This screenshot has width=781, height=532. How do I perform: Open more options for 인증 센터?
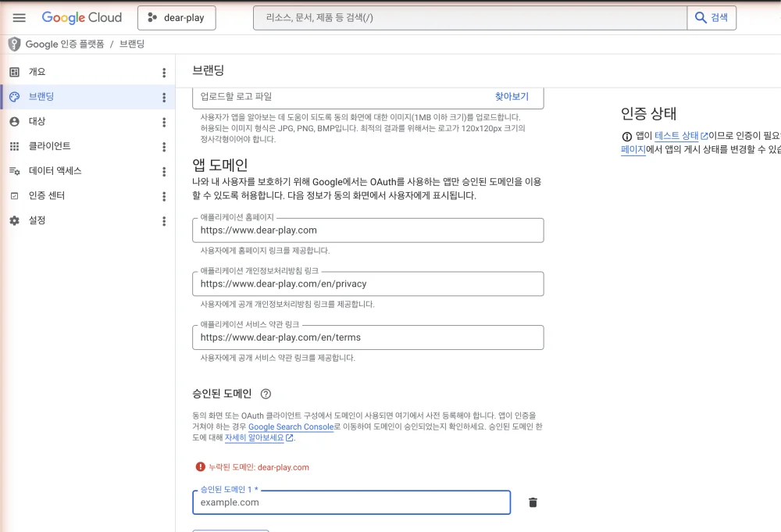coord(164,196)
